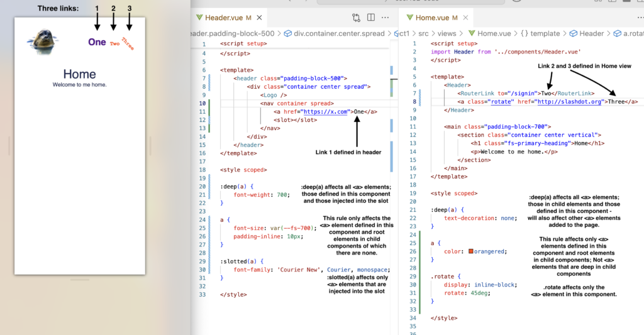
Task: Click '<p>Welcome to me home.</p>' code line
Action: [x=514, y=152]
